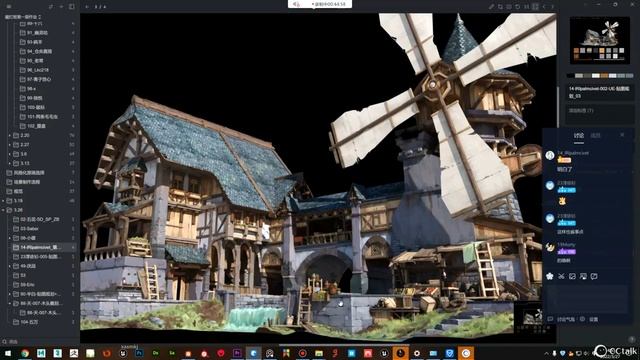Open Photoshop from the taskbar
Screen dimensions: 640x360
point(139,353)
